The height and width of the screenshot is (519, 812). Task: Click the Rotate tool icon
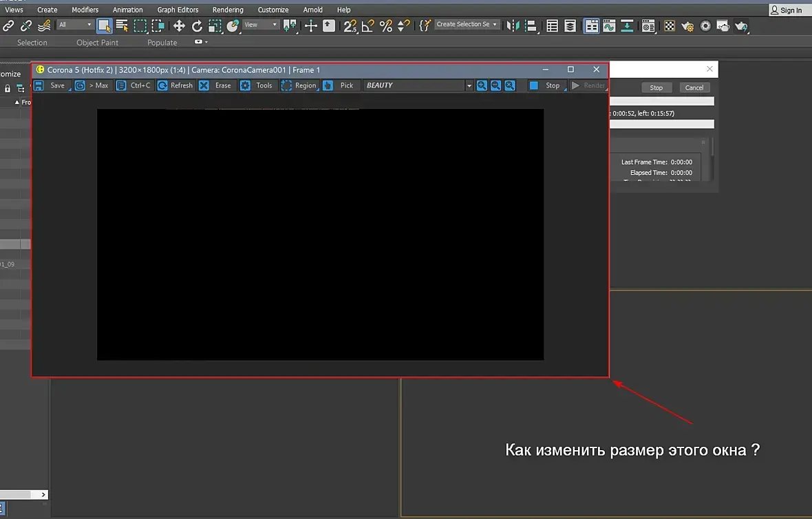pos(197,25)
